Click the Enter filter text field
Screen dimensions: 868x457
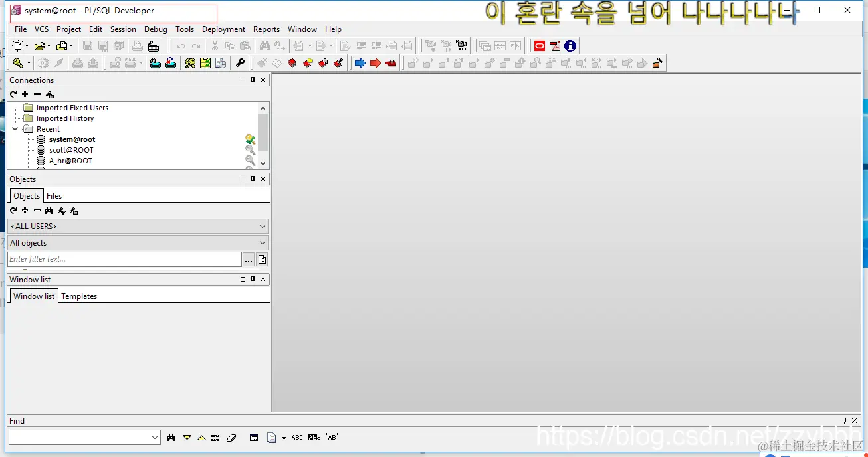(x=124, y=260)
